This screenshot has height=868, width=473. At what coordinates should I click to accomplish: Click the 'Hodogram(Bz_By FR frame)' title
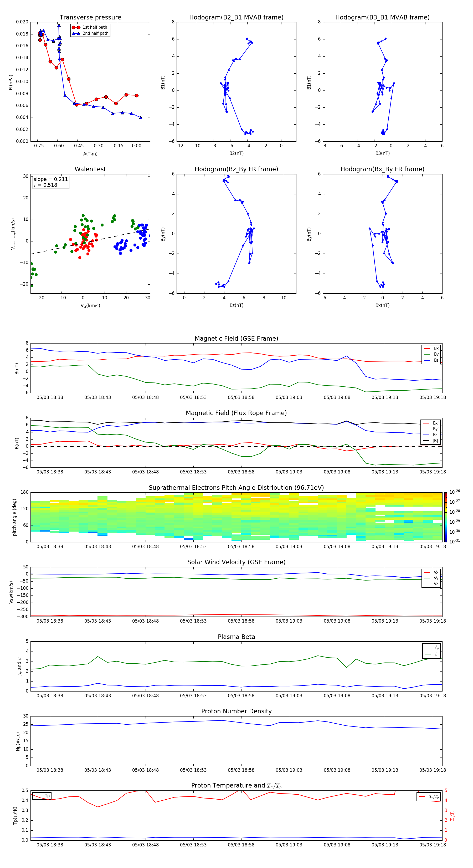point(236,169)
